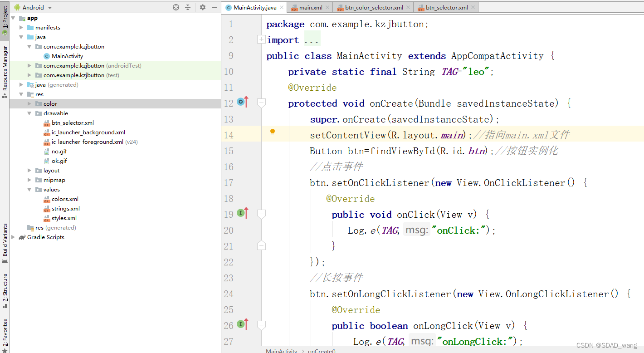644x353 pixels.
Task: Switch to btn_color_selector.xml tab
Action: 374,7
